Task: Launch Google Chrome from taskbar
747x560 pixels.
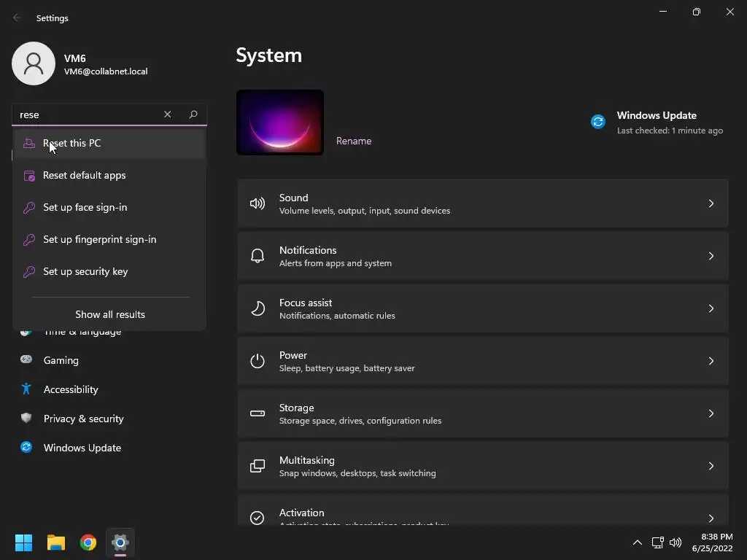Action: pos(88,542)
